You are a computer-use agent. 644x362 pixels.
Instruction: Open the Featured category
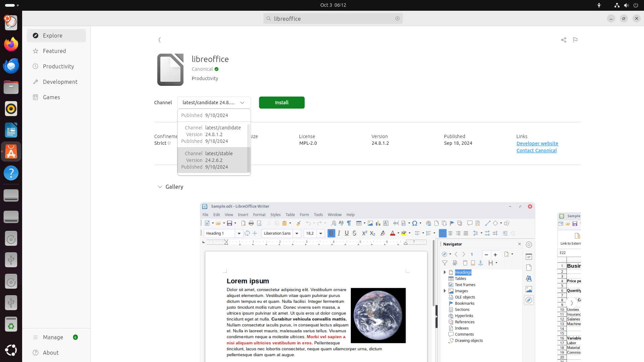click(x=56, y=51)
